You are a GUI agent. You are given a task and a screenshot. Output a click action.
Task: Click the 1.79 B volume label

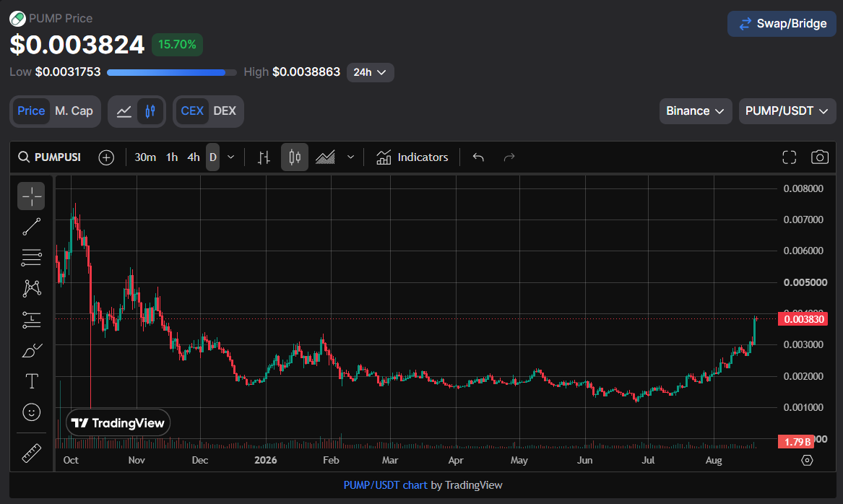(x=796, y=442)
